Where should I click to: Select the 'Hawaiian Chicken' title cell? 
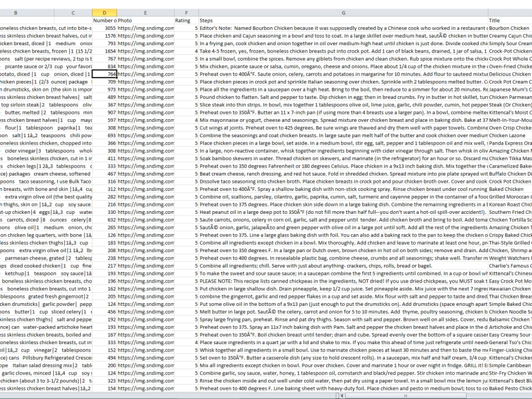(x=510, y=289)
